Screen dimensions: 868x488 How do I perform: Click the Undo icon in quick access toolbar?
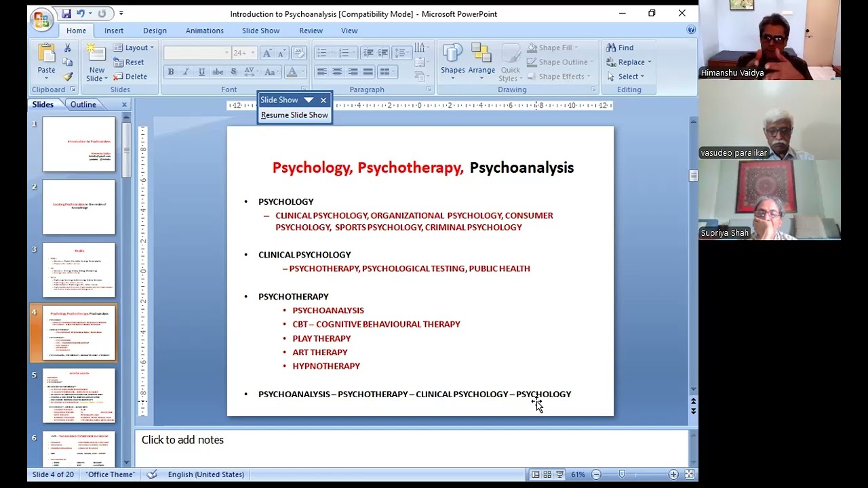coord(81,14)
